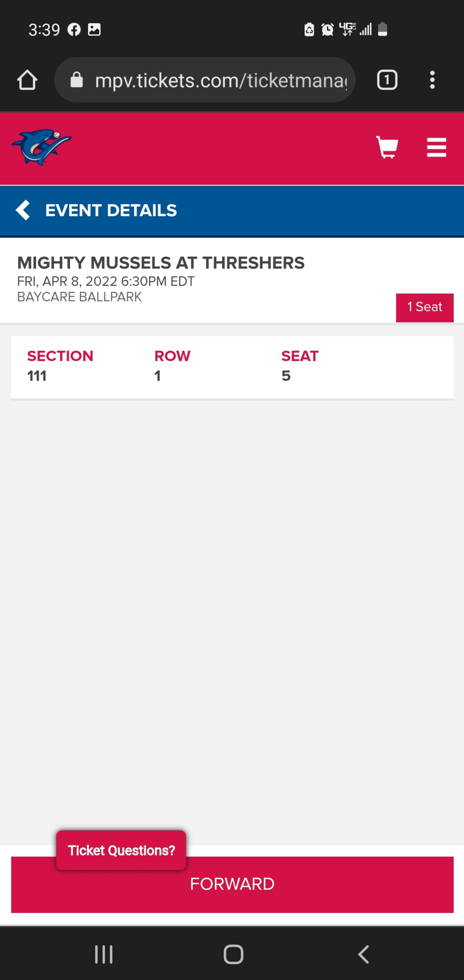This screenshot has width=464, height=980.
Task: Click the FORWARD button
Action: click(232, 885)
